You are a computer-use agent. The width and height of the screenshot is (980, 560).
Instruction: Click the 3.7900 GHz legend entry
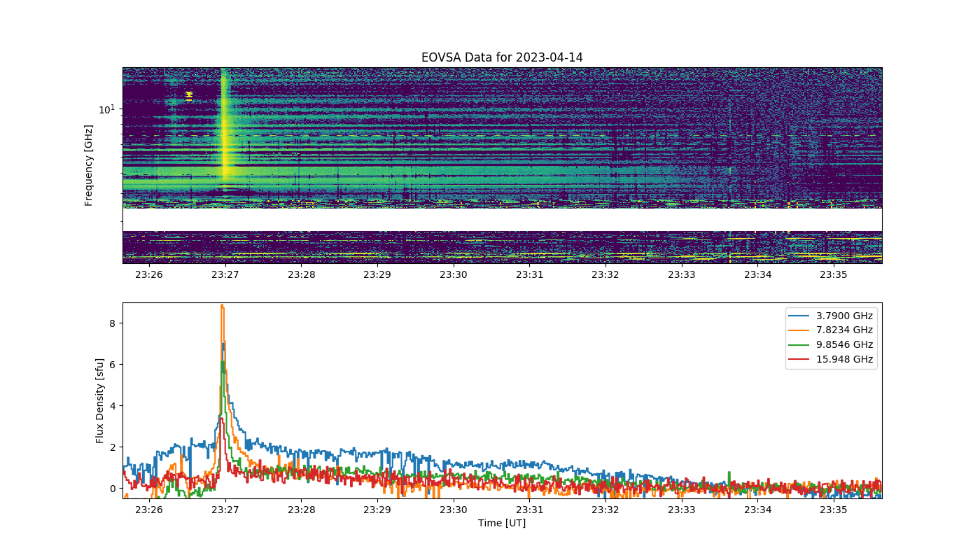pyautogui.click(x=832, y=316)
